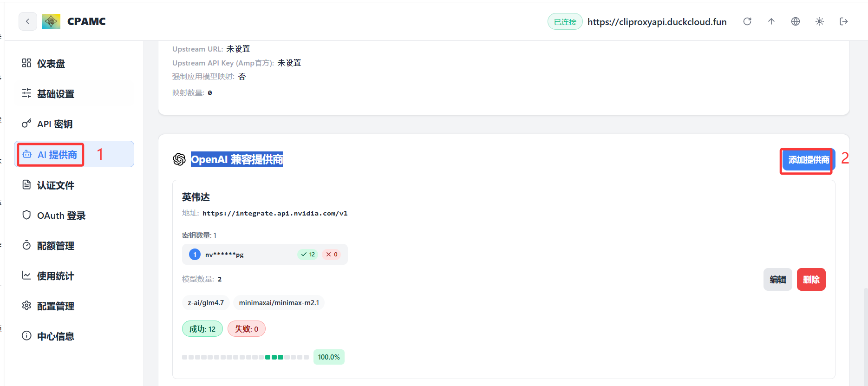
Task: Click the 英伟达 provider name
Action: (196, 197)
